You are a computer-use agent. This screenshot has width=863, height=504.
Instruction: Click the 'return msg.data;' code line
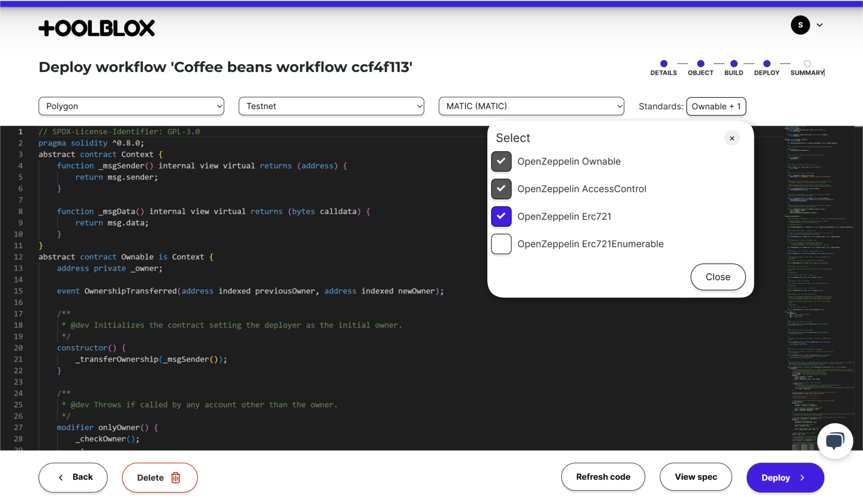112,223
